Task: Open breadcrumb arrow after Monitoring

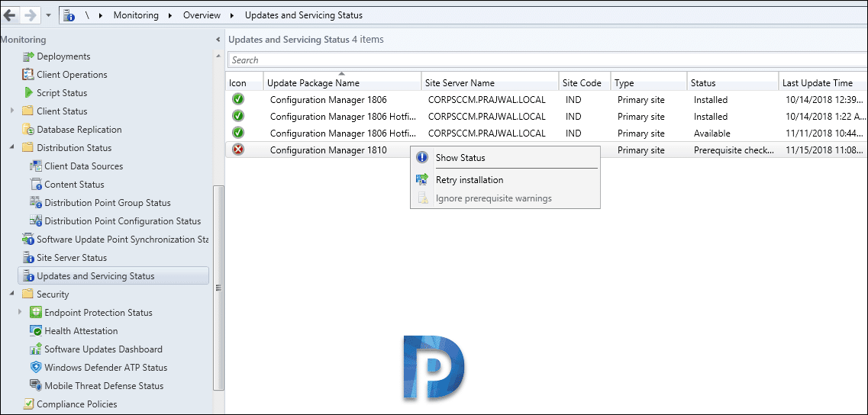Action: click(171, 15)
